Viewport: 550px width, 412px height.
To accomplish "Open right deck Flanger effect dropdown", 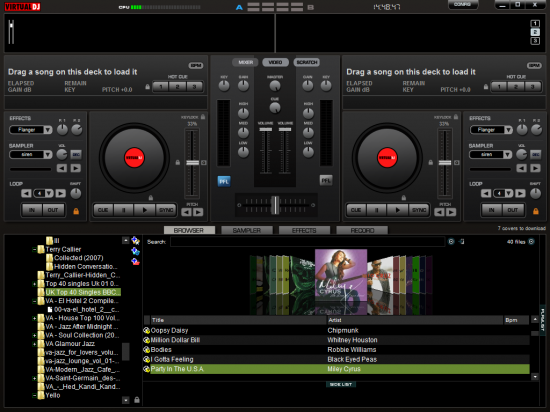I will (x=508, y=130).
